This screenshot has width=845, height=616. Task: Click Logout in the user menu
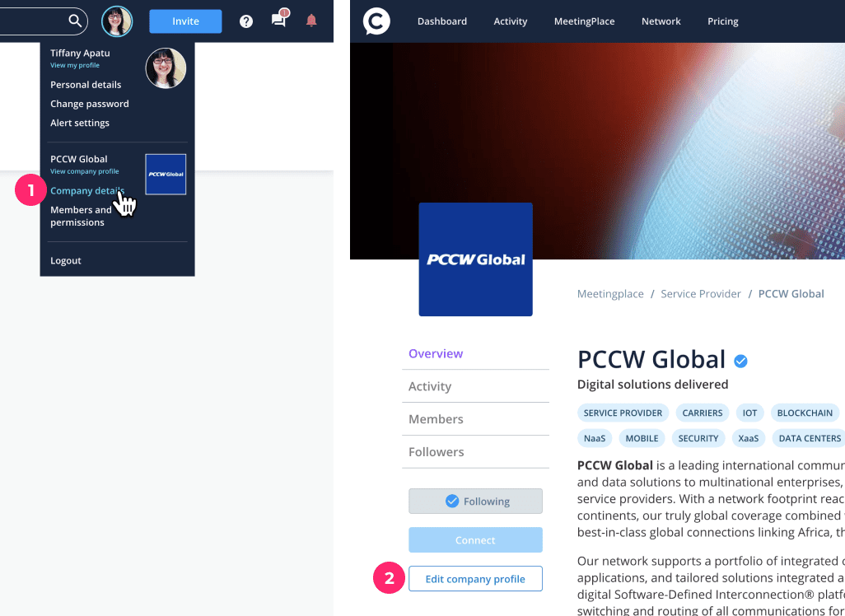(66, 260)
